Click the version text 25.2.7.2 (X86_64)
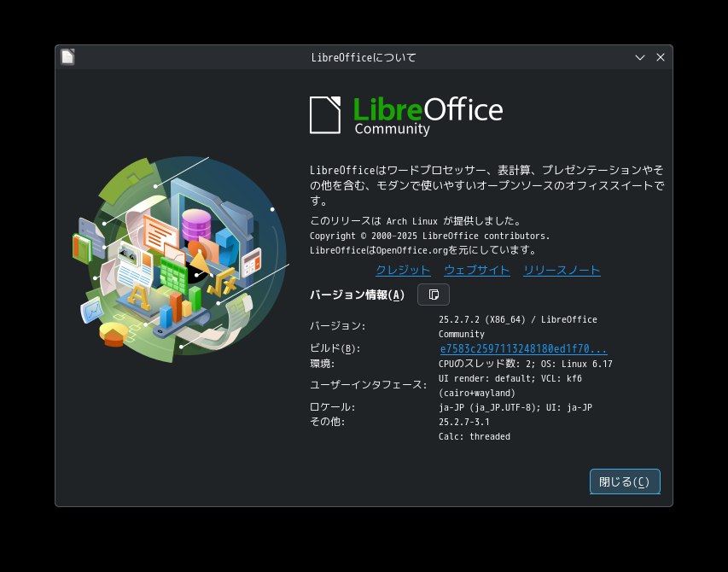The width and height of the screenshot is (728, 572). pyautogui.click(x=482, y=319)
